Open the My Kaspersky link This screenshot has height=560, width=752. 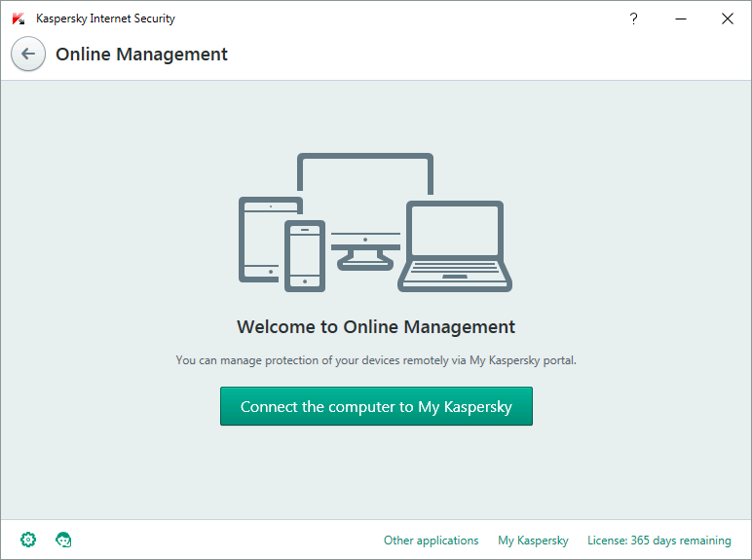[533, 541]
